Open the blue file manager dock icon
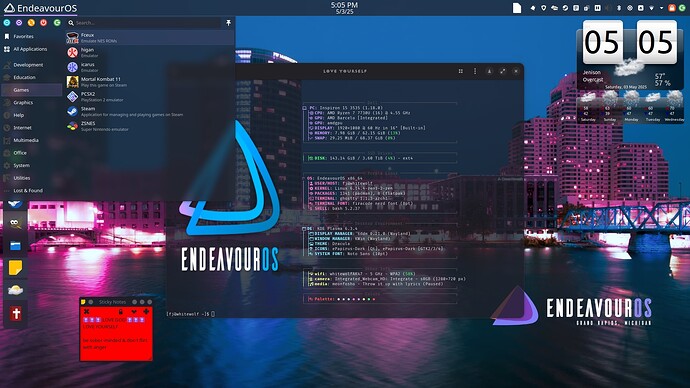 click(x=15, y=245)
